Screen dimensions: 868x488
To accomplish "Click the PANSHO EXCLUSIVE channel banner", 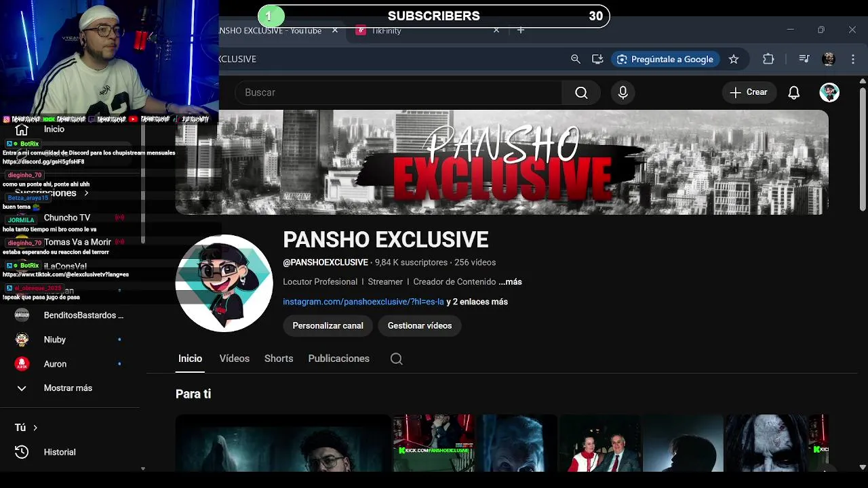I will tap(502, 163).
